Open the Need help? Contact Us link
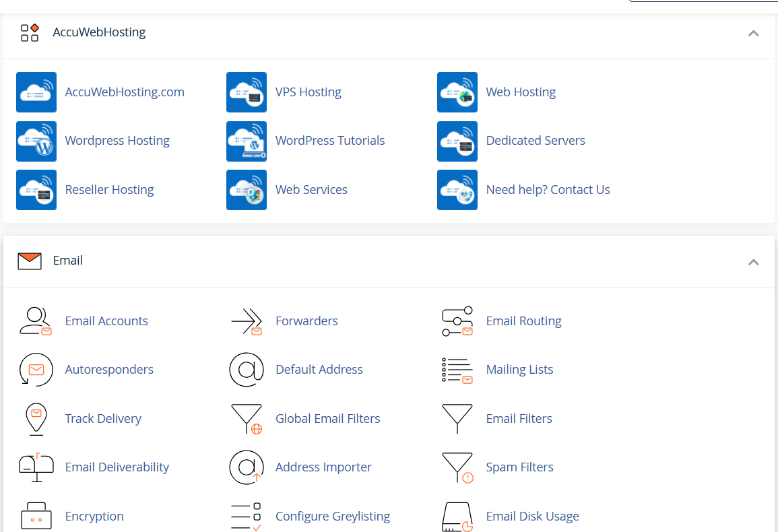 click(548, 190)
